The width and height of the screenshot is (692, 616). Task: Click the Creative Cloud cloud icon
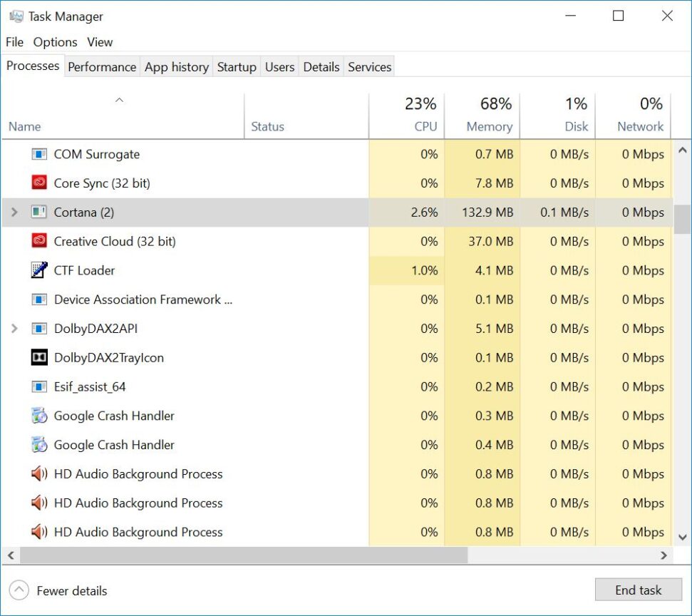(39, 241)
